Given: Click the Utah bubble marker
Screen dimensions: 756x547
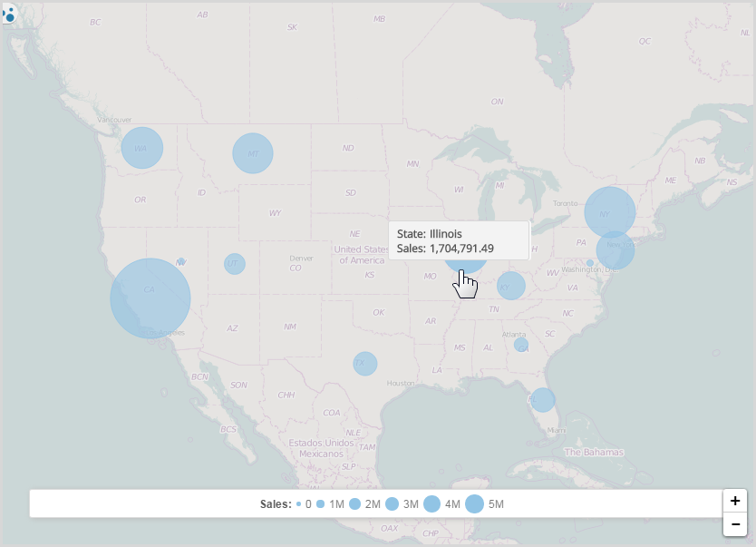Looking at the screenshot, I should (235, 264).
